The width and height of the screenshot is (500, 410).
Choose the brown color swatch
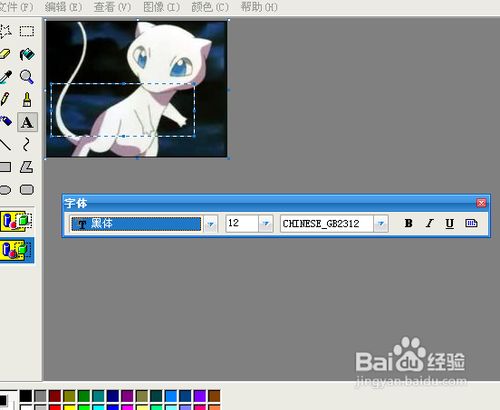(214, 396)
